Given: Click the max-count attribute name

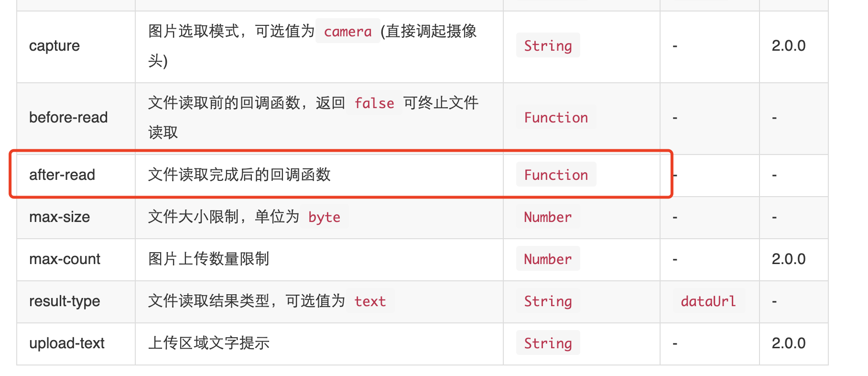Looking at the screenshot, I should 65,259.
